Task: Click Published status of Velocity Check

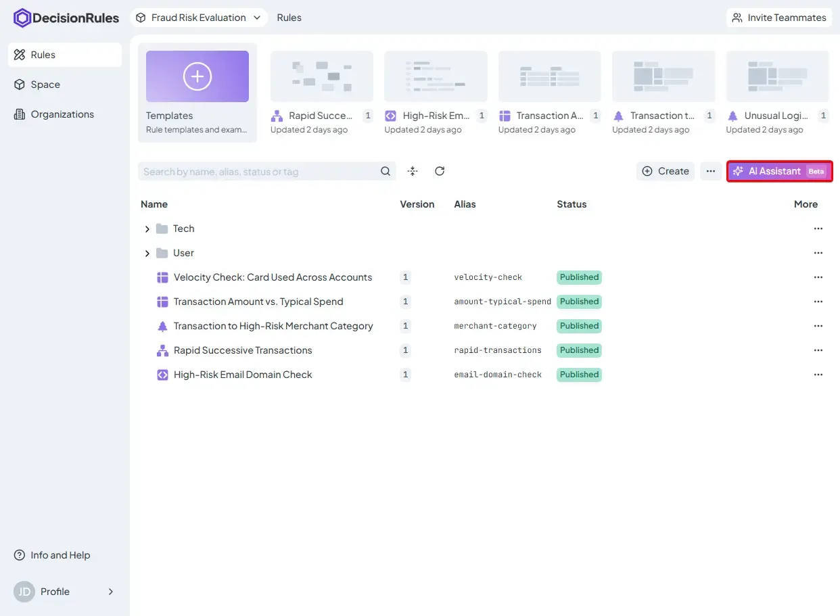Action: coord(580,277)
